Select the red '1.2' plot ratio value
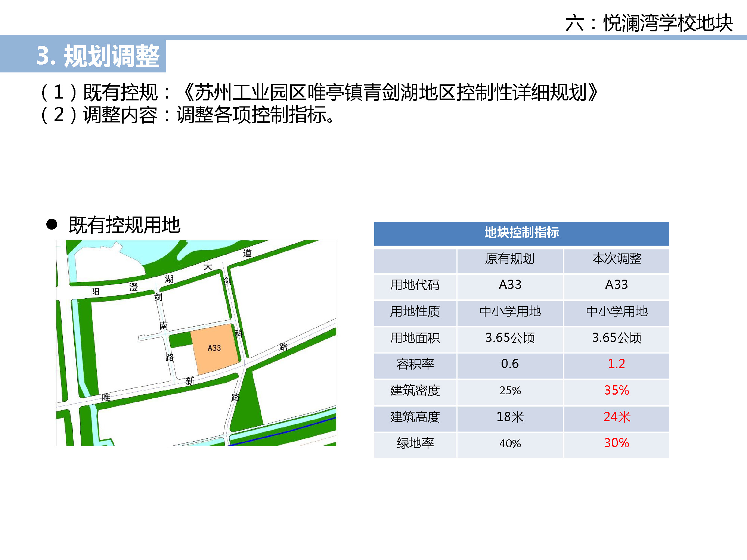This screenshot has width=747, height=560. (x=616, y=364)
